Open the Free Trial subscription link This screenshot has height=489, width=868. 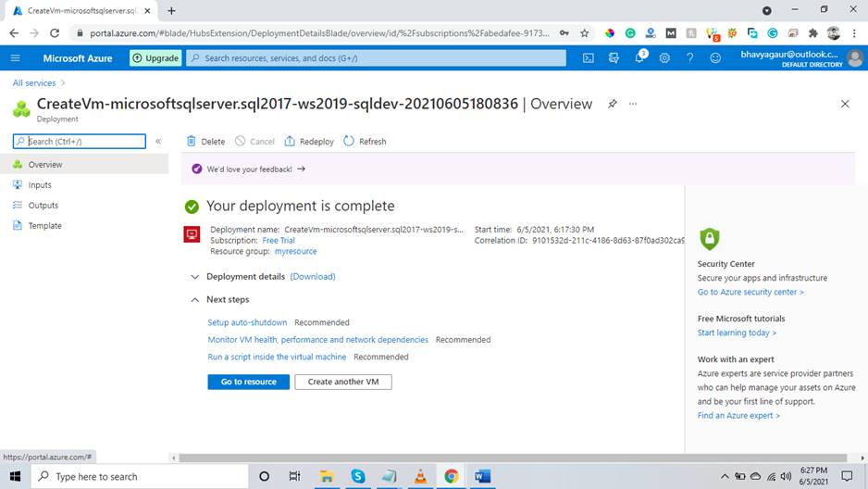[x=279, y=241]
